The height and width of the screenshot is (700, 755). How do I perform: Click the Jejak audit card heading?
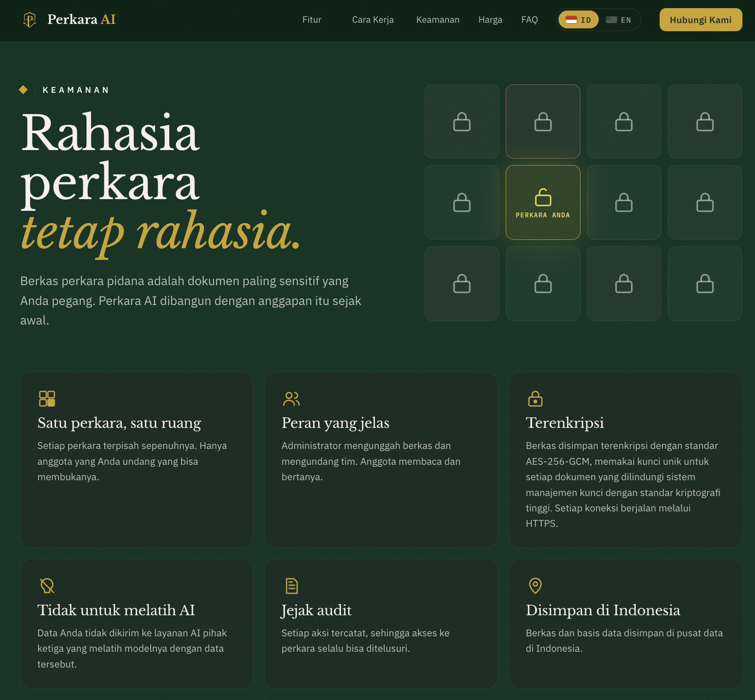[x=317, y=610]
